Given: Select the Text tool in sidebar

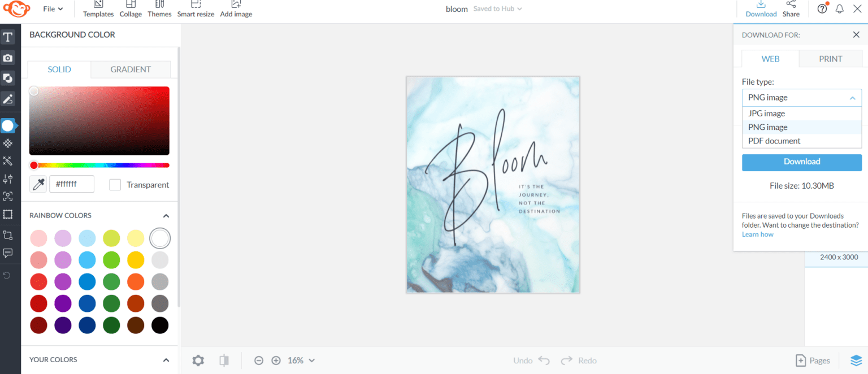Looking at the screenshot, I should (x=8, y=38).
